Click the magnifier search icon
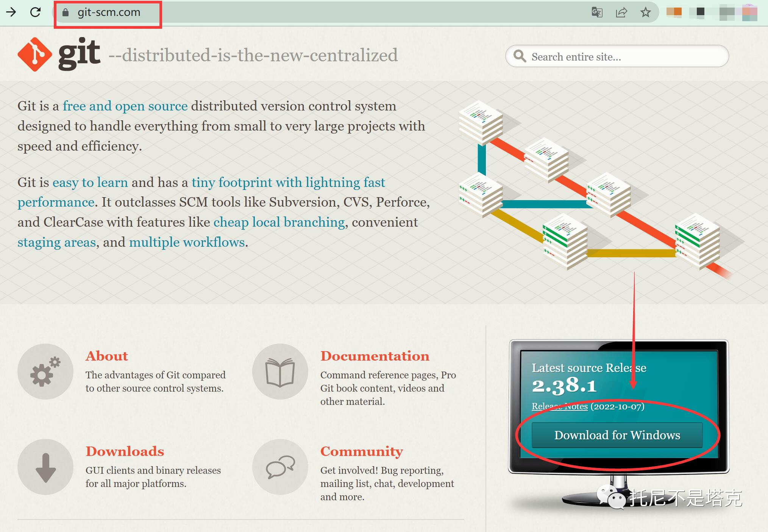 coord(520,56)
